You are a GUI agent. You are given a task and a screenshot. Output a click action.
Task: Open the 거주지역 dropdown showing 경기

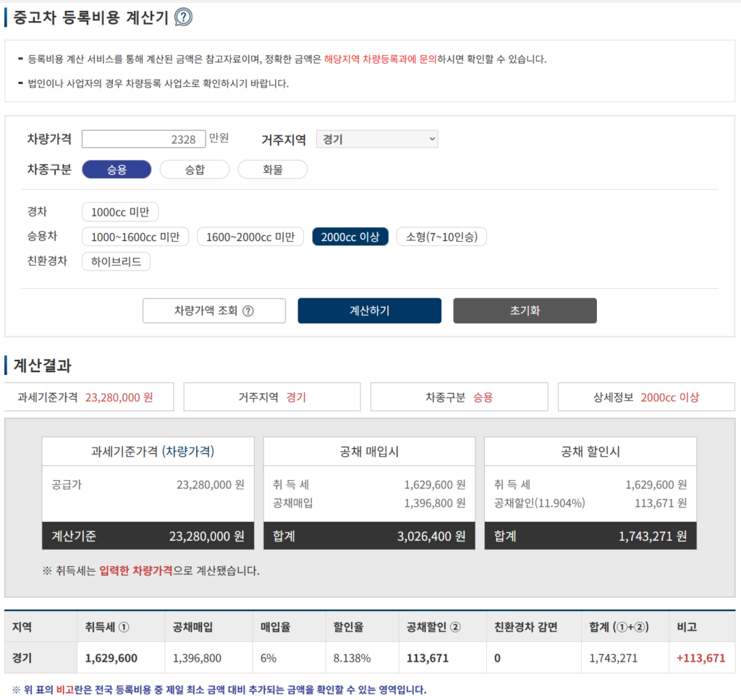tap(376, 138)
